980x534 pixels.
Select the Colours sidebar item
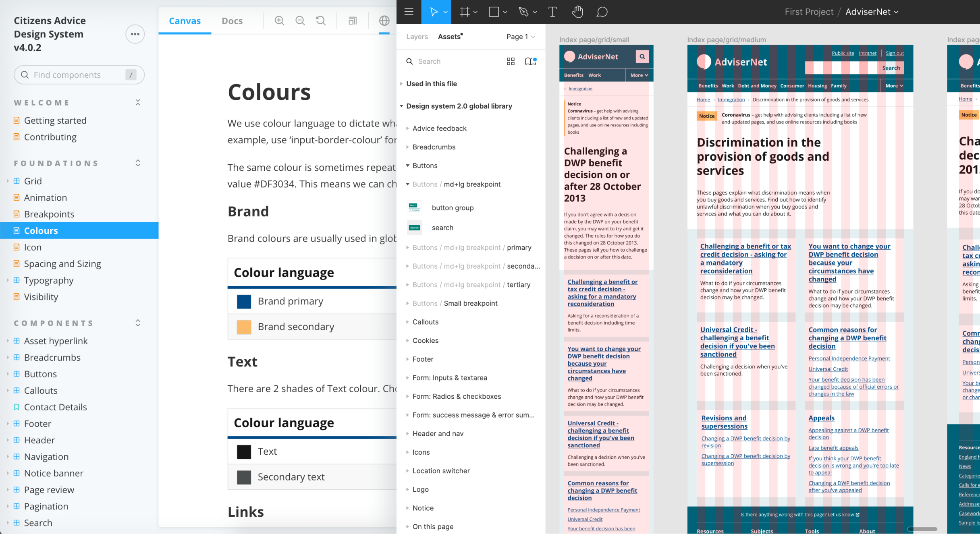79,231
